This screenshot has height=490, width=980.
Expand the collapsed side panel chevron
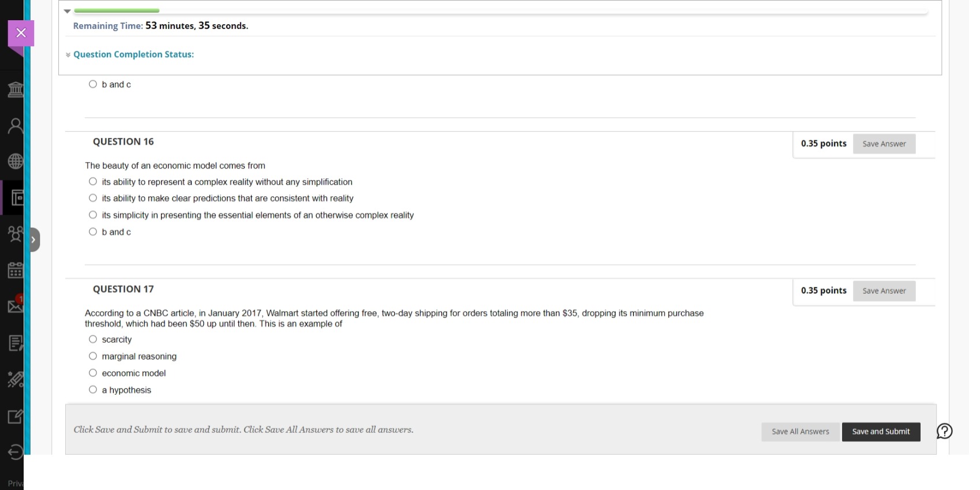click(33, 239)
